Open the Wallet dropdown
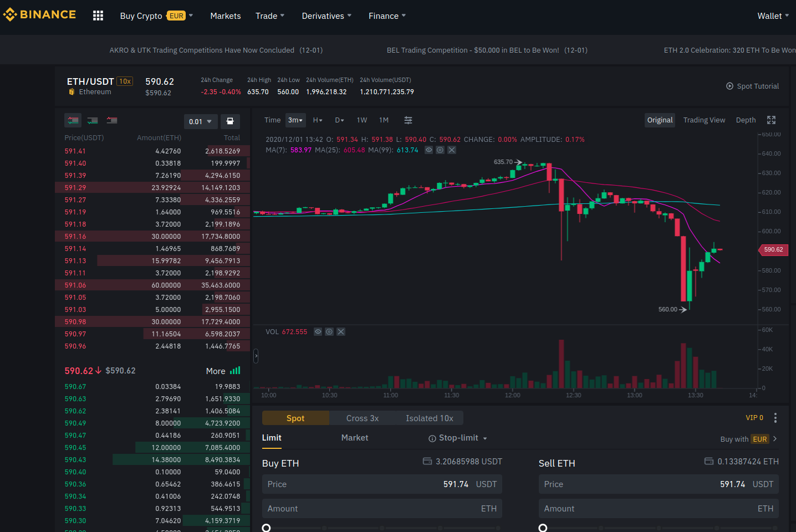 [773, 16]
